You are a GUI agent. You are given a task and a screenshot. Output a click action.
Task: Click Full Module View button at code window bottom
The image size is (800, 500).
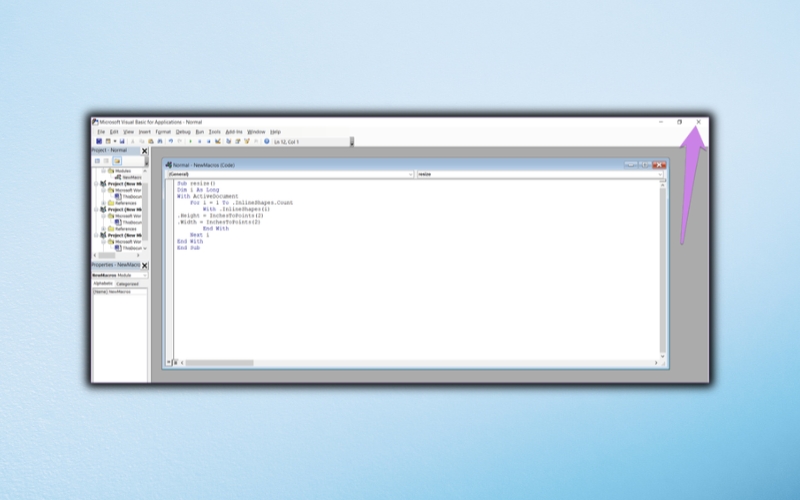coord(175,363)
